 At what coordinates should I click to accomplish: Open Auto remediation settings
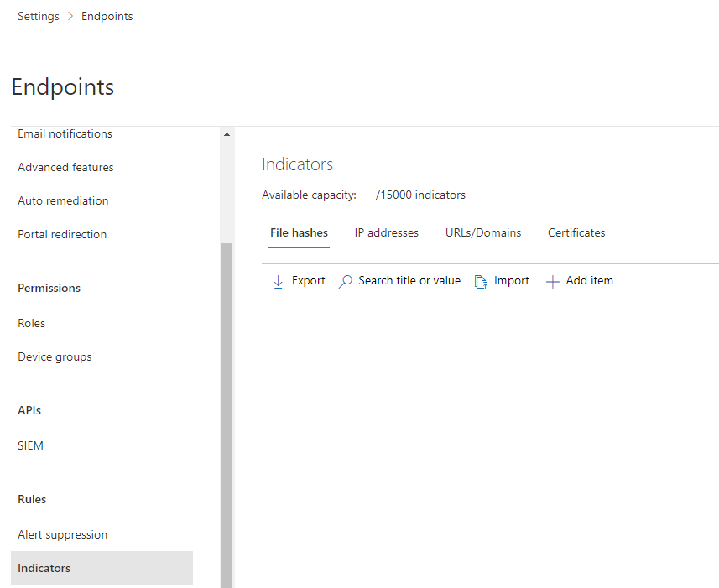point(63,200)
